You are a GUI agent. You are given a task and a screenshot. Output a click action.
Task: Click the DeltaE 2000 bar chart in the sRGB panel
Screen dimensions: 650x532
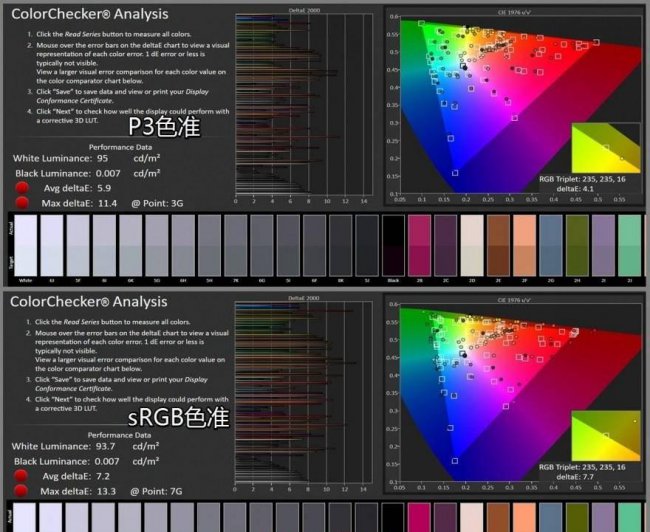pos(304,391)
